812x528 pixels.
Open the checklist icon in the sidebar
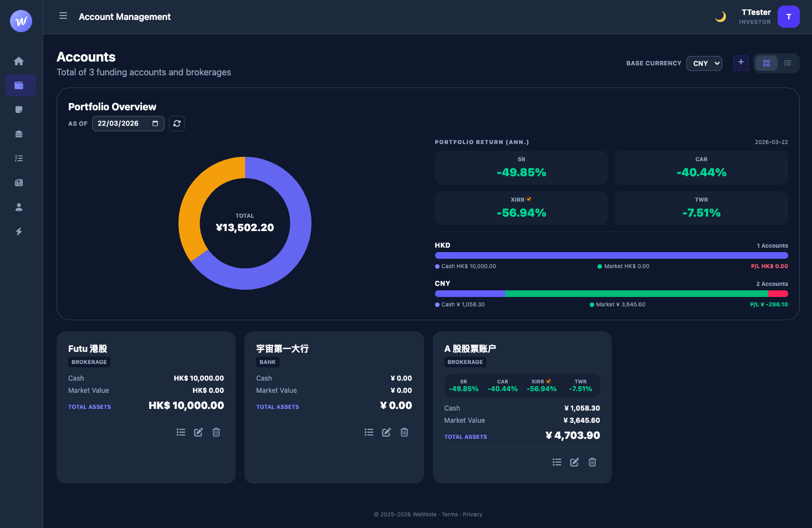pyautogui.click(x=19, y=158)
